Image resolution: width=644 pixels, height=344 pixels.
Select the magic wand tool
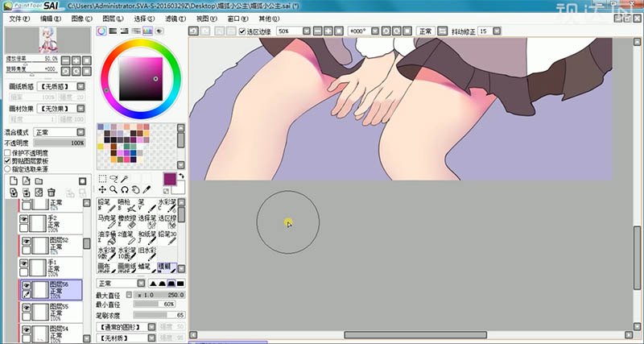[125, 178]
